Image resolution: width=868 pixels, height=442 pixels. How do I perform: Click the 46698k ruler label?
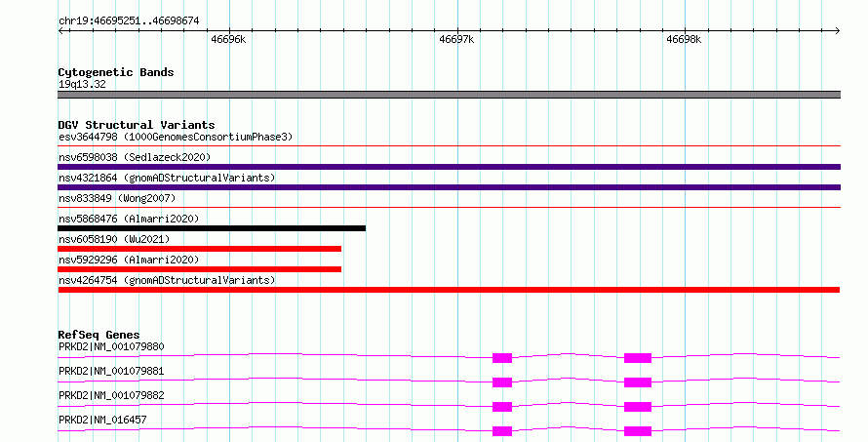coord(684,39)
